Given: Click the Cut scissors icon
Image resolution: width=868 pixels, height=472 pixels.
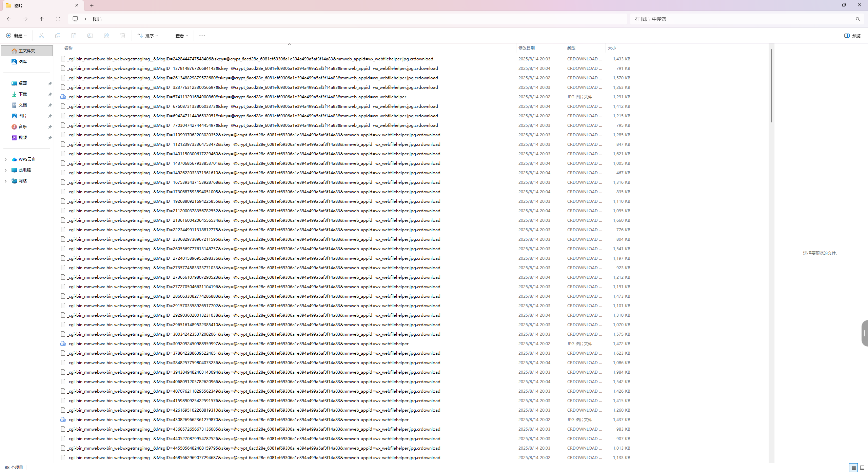Looking at the screenshot, I should pyautogui.click(x=41, y=36).
